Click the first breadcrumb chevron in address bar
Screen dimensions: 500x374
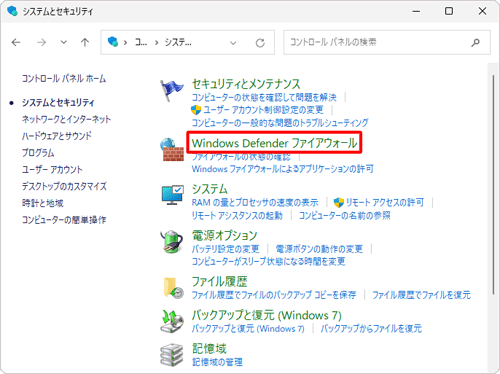(x=125, y=43)
